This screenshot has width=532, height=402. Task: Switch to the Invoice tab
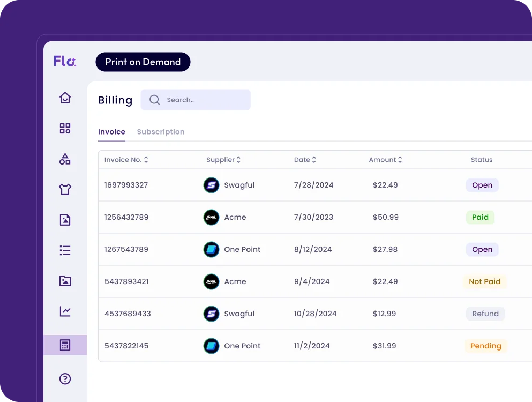[x=111, y=132]
